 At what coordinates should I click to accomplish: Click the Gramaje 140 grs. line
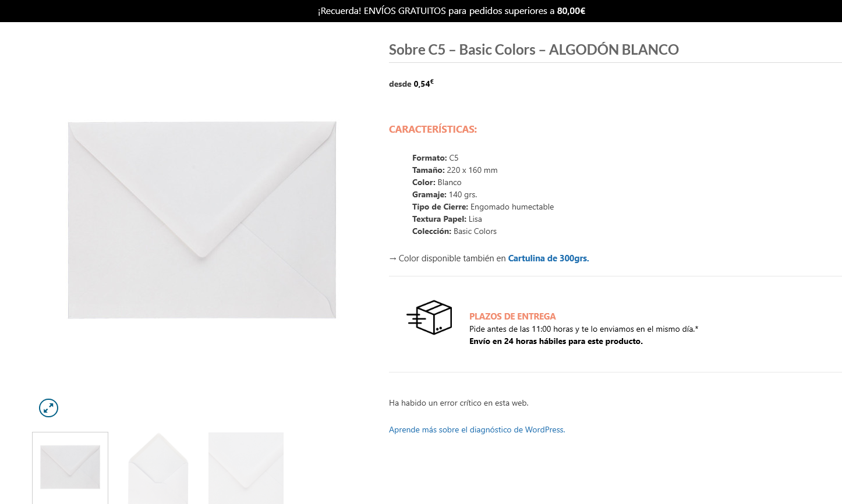[x=444, y=194]
